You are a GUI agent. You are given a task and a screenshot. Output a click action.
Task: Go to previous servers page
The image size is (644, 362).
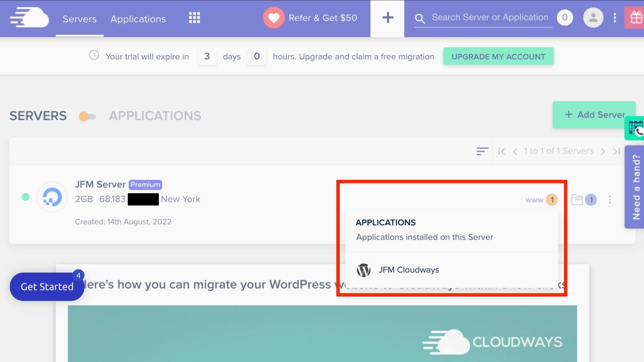[x=515, y=152]
